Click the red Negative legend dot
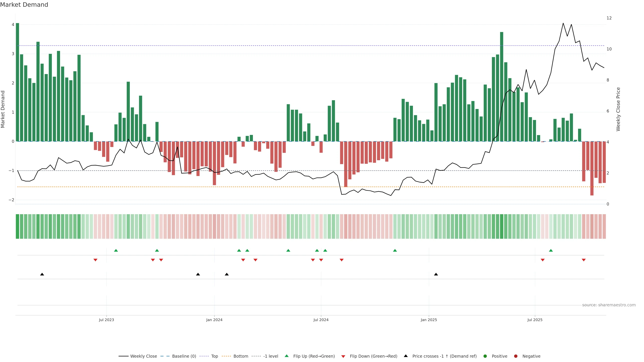The height and width of the screenshot is (362, 644). click(x=516, y=356)
